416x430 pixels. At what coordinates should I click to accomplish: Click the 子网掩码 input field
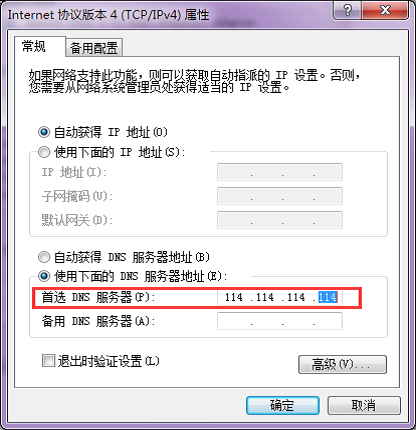280,196
